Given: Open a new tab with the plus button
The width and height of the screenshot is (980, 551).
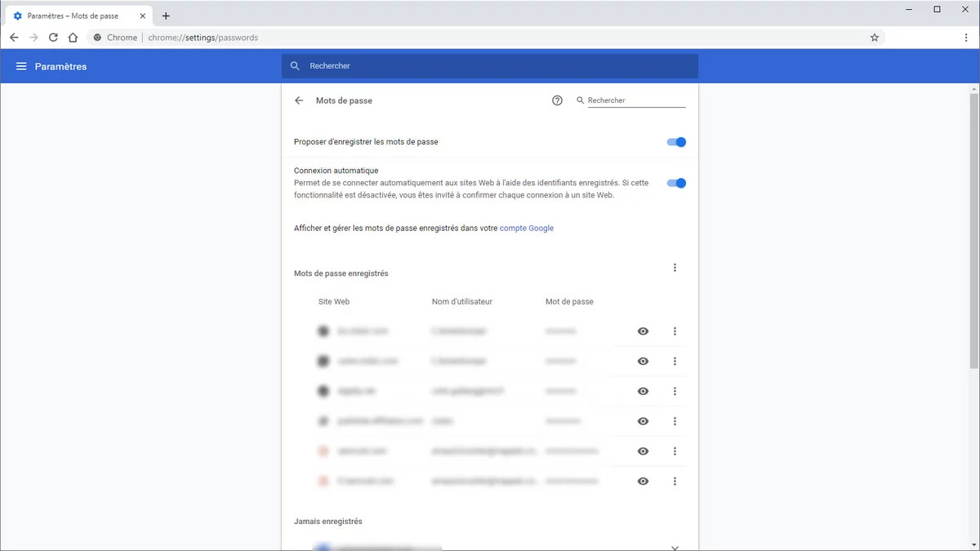Looking at the screenshot, I should pos(166,15).
